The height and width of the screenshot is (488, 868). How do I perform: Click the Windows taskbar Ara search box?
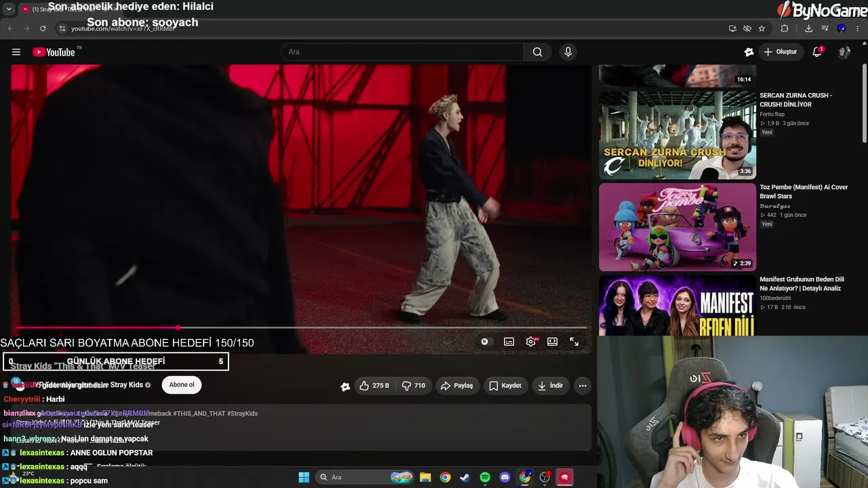[366, 477]
